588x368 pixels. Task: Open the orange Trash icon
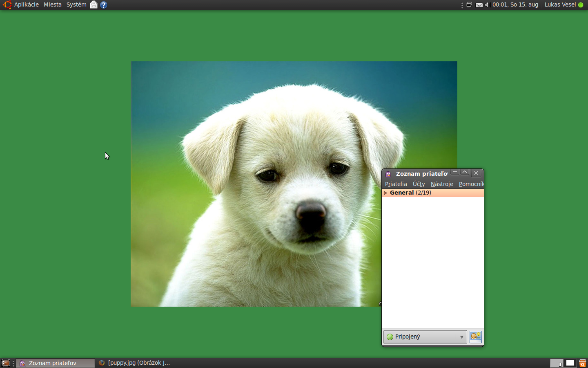[583, 363]
